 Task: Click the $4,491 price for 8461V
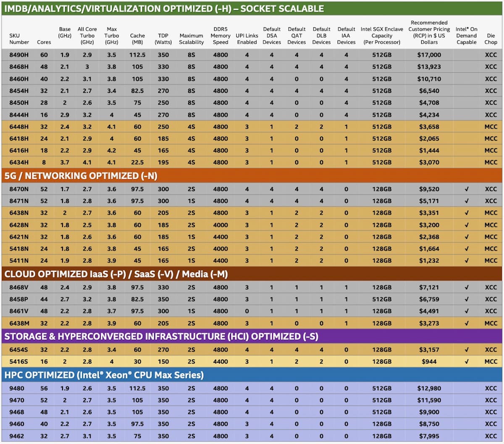429,311
